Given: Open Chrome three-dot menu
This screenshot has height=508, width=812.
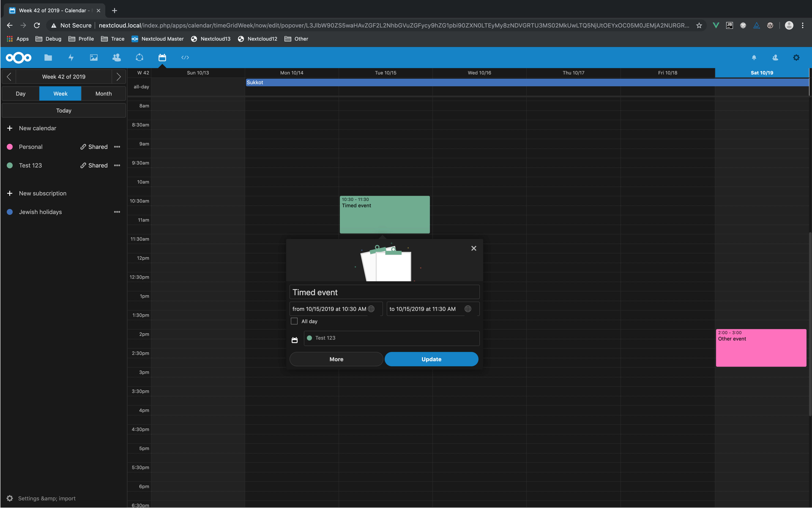Looking at the screenshot, I should tap(803, 25).
